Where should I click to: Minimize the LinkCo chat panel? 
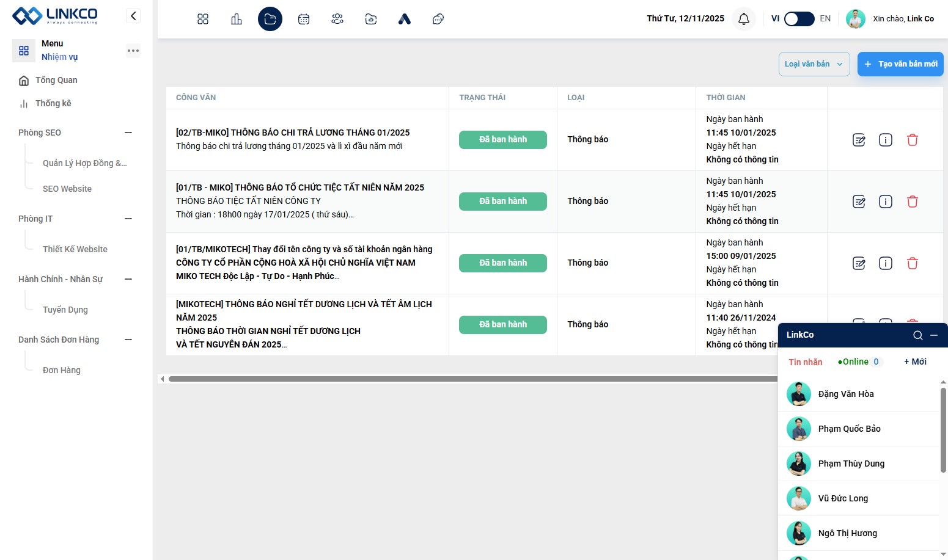[x=934, y=335]
